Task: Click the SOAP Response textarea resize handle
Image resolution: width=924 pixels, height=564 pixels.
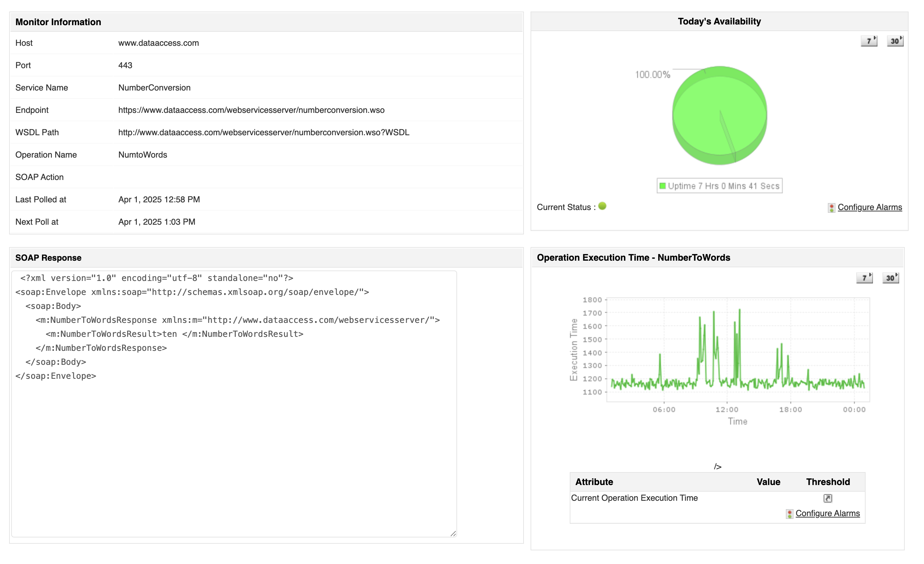Action: [453, 533]
